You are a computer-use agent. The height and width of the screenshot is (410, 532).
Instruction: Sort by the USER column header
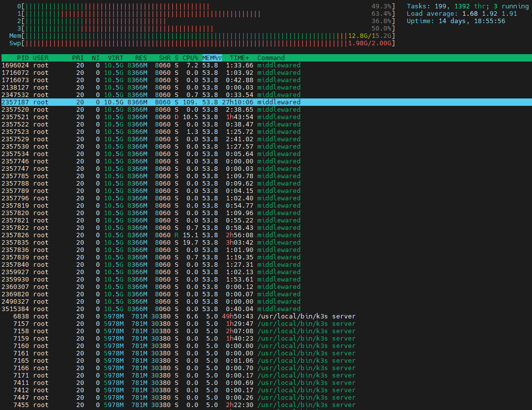click(x=41, y=58)
